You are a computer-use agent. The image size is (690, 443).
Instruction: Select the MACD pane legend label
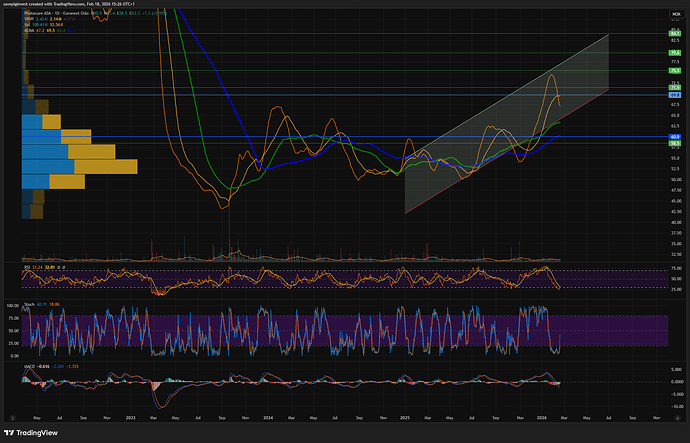point(29,365)
